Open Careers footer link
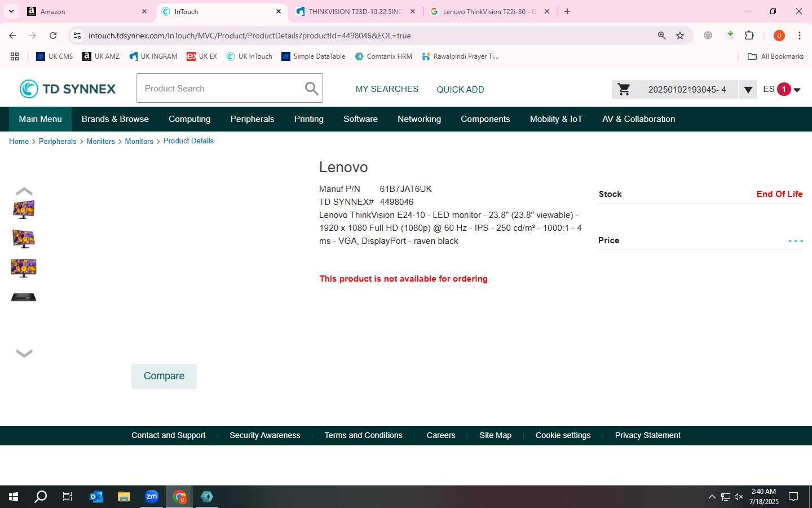Viewport: 812px width, 508px height. (440, 435)
